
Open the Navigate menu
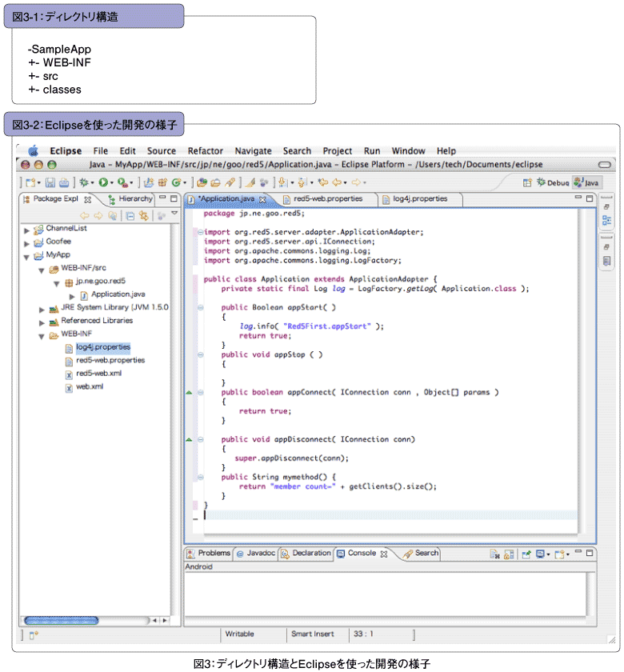[254, 151]
